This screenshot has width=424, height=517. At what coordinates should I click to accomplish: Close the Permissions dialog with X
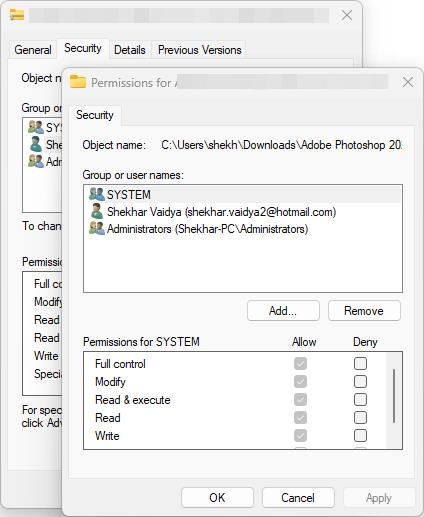click(x=408, y=82)
